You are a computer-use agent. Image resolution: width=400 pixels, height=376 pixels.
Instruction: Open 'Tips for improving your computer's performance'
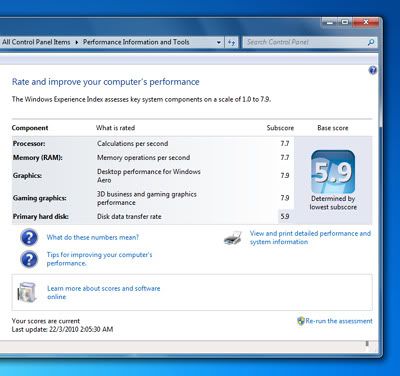pyautogui.click(x=99, y=259)
